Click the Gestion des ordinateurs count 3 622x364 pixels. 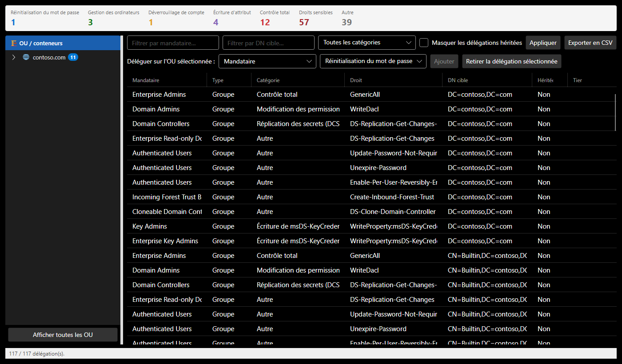pyautogui.click(x=90, y=22)
